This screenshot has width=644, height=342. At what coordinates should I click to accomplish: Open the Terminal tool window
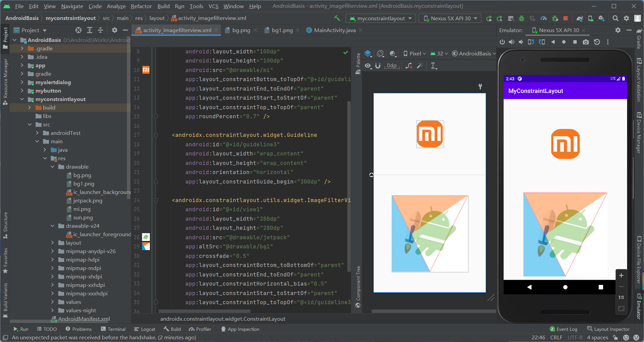(x=113, y=329)
